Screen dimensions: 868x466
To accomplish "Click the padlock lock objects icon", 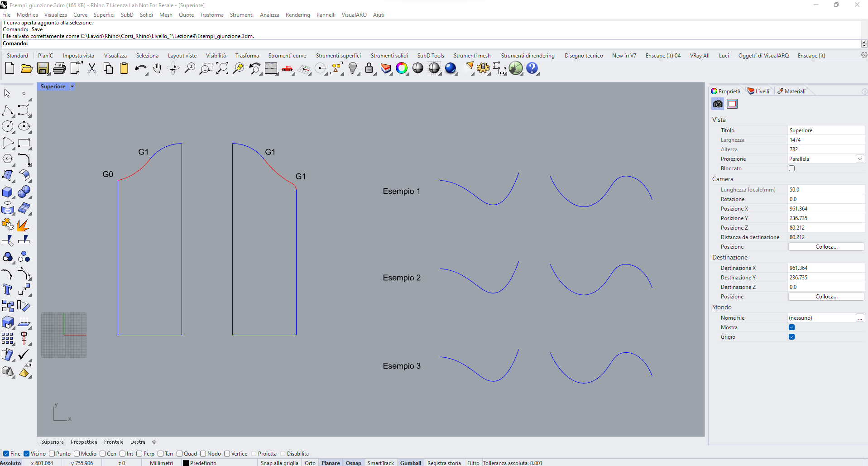I will click(x=369, y=68).
